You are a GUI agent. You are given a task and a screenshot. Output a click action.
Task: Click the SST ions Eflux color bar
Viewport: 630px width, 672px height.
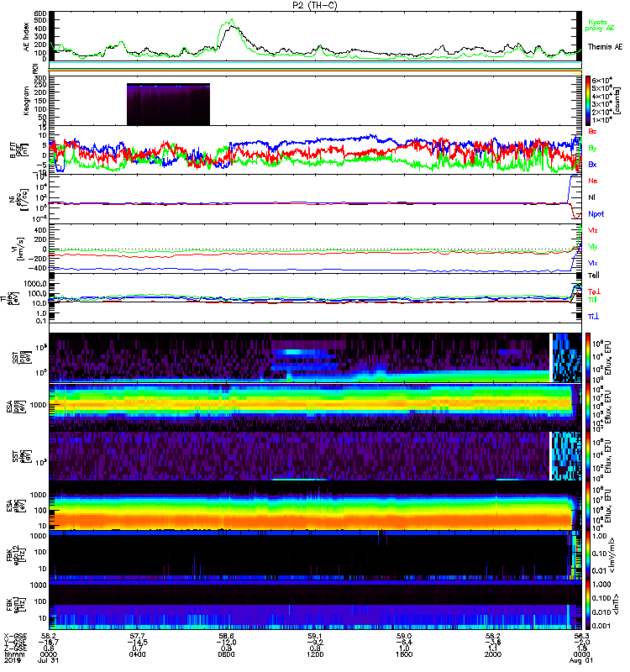click(x=588, y=358)
